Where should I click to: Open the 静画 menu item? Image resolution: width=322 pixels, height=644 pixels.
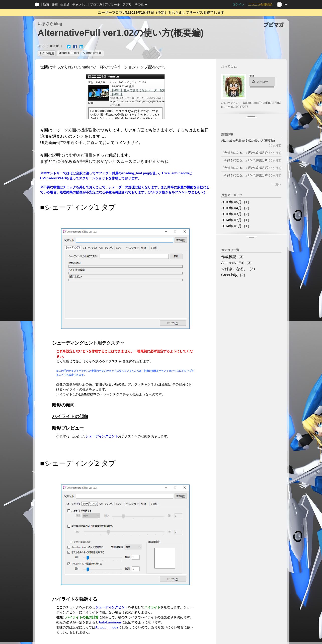pos(54,5)
